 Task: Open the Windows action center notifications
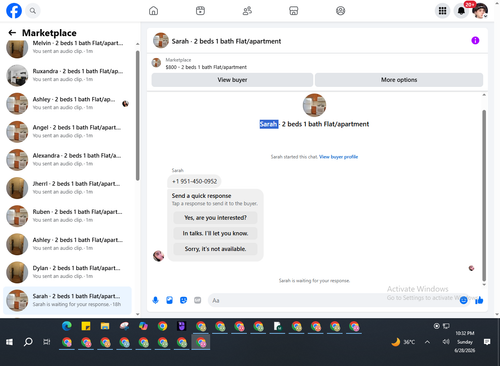[487, 342]
